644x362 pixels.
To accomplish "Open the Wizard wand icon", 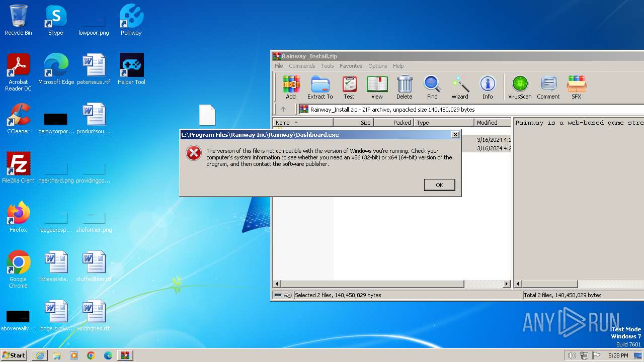I will tap(460, 87).
